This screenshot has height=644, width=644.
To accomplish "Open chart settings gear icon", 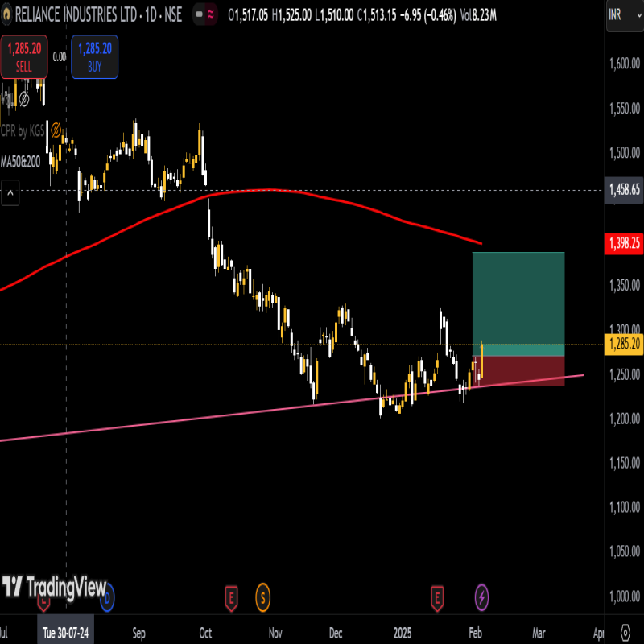I will [x=625, y=632].
